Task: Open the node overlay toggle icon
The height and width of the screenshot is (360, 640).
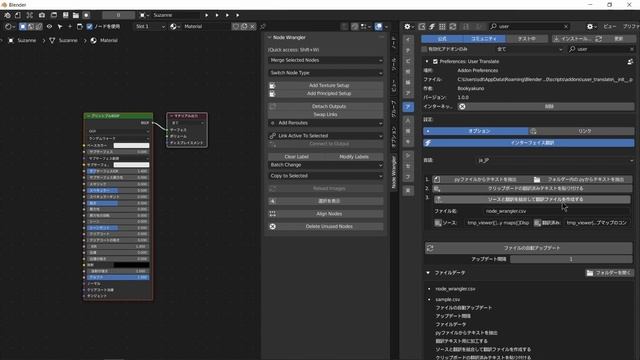Action: coord(378,27)
